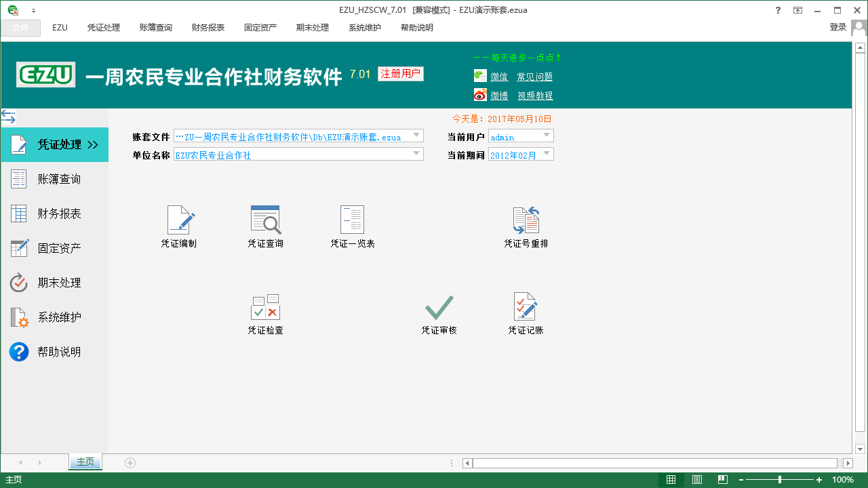Open the 视频教程 link

pyautogui.click(x=536, y=96)
